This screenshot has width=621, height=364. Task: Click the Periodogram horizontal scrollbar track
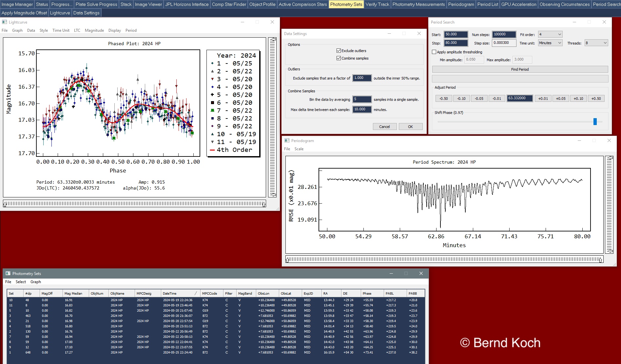(444, 259)
